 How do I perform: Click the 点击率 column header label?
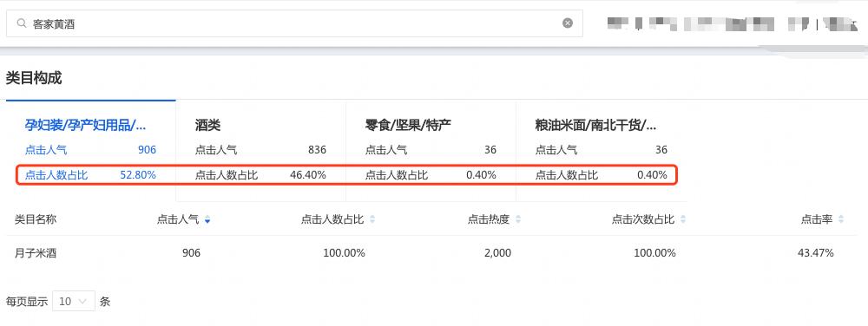pos(817,219)
